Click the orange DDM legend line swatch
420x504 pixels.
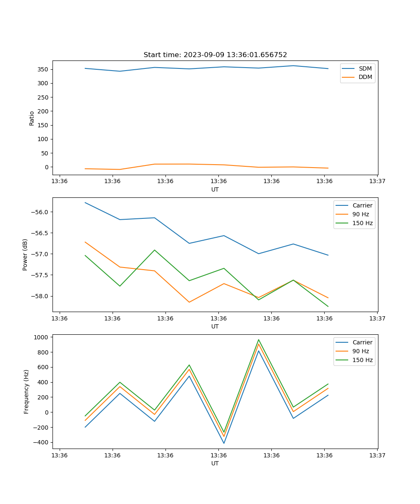coord(349,77)
